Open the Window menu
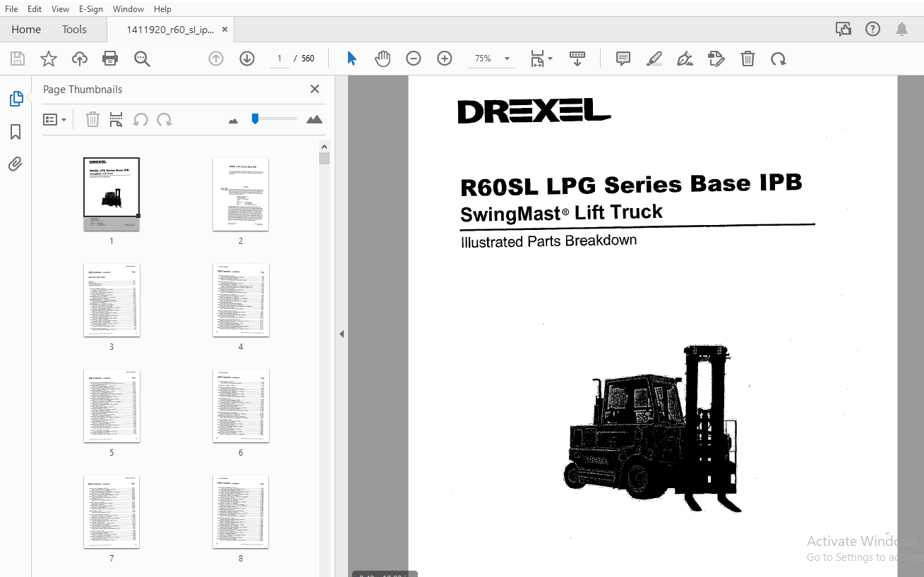Image resolution: width=924 pixels, height=577 pixels. (128, 8)
